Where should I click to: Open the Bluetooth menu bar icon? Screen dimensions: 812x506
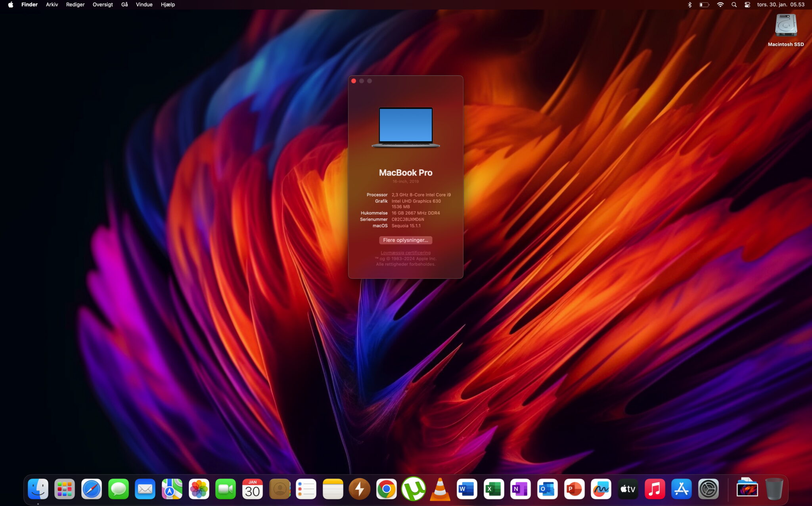tap(689, 5)
